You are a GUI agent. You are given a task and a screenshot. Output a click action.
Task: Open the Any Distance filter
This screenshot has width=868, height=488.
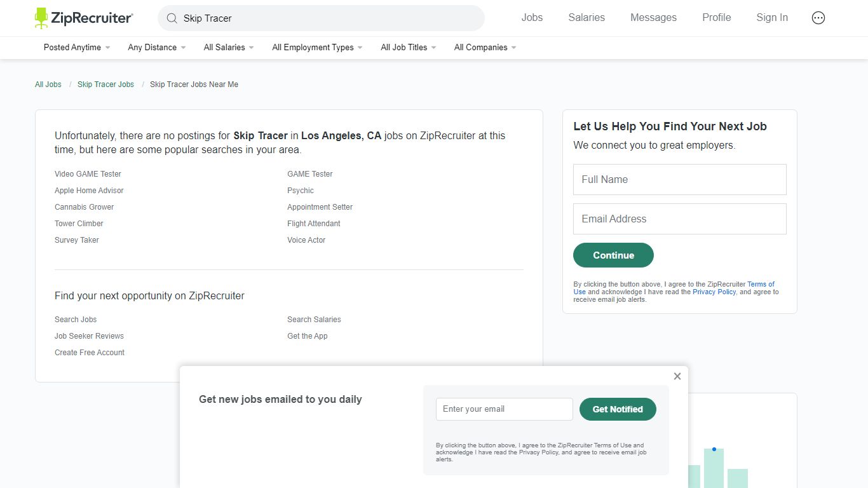point(157,48)
